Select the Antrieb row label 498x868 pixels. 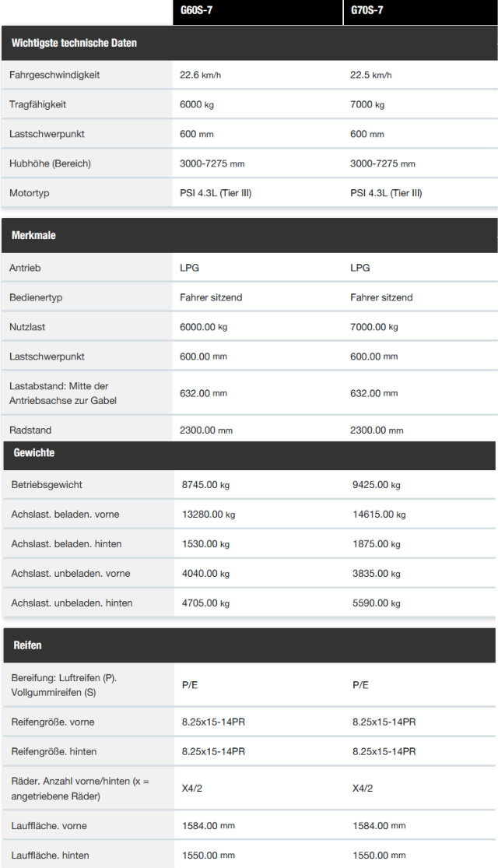tap(25, 268)
